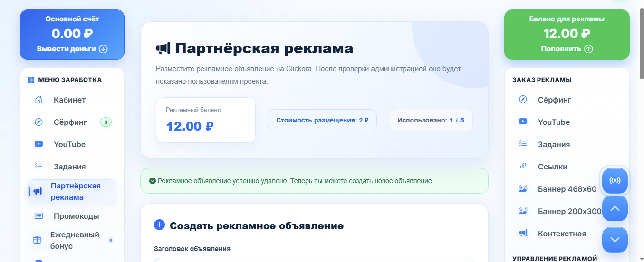The width and height of the screenshot is (644, 262).
Task: Click the Рекламное объявление успешно удалено message
Action: 314,181
